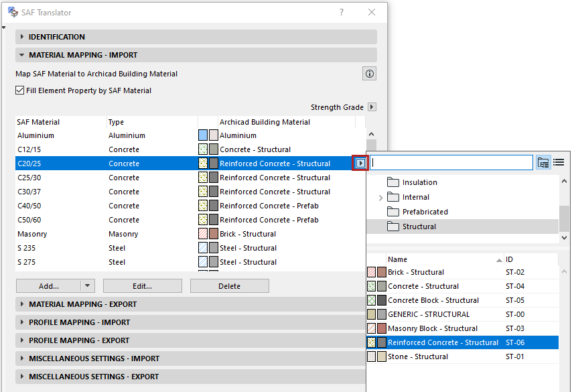This screenshot has height=392, width=572.
Task: Choose Stone - Structural material
Action: coord(463,356)
